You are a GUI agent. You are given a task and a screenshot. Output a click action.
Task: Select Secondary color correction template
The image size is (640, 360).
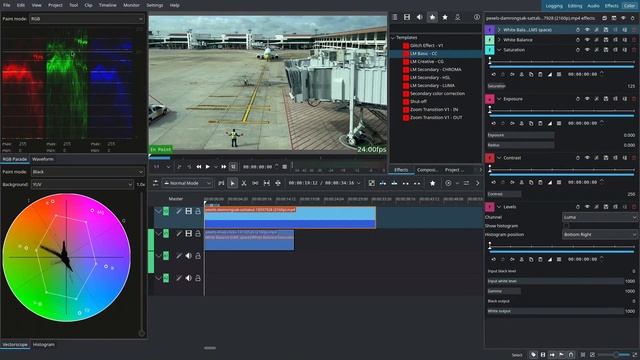click(437, 93)
